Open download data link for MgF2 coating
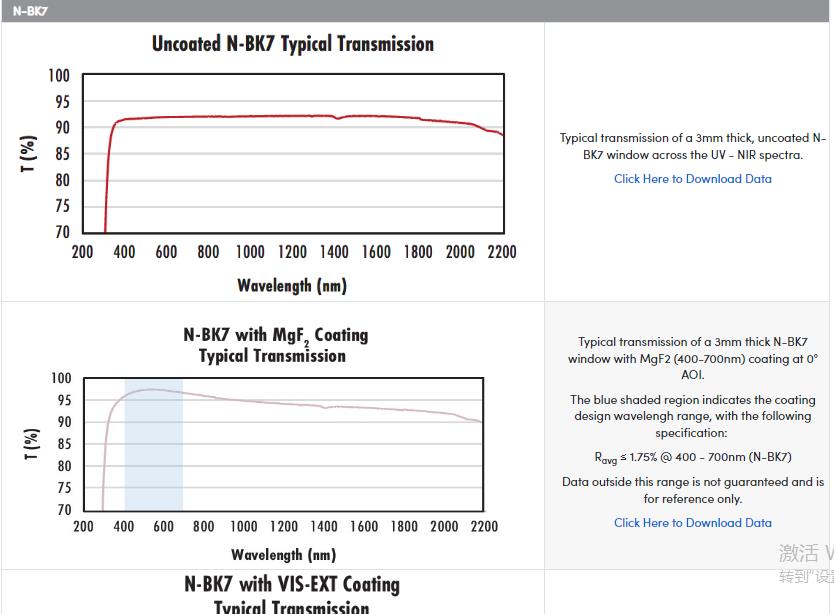834x614 pixels. [x=692, y=522]
